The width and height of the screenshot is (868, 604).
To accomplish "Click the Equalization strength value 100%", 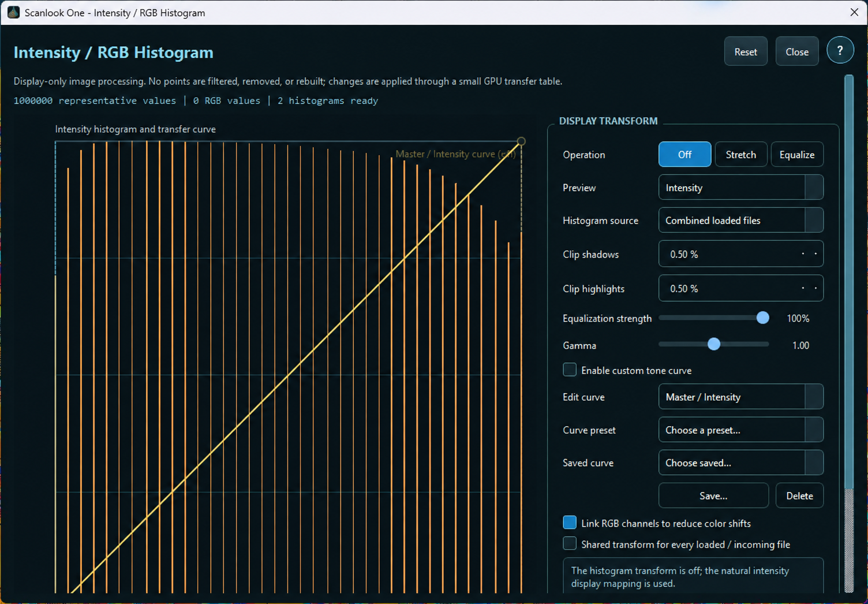I will [798, 318].
